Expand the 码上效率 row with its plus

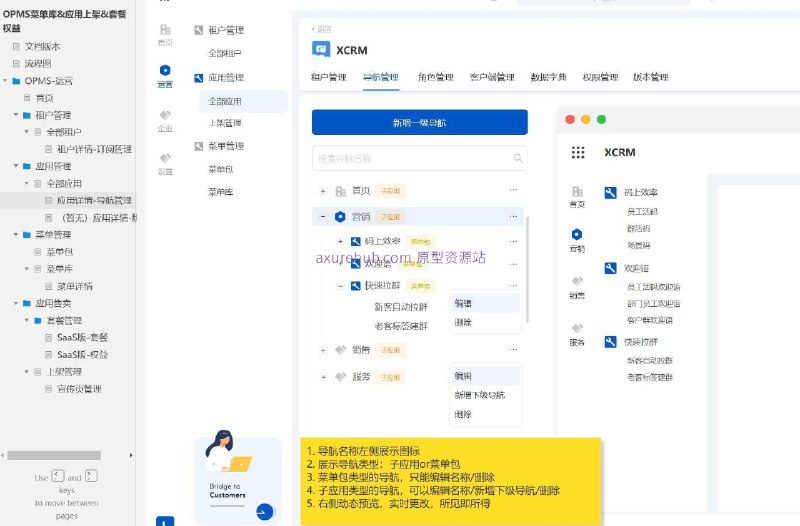click(340, 241)
